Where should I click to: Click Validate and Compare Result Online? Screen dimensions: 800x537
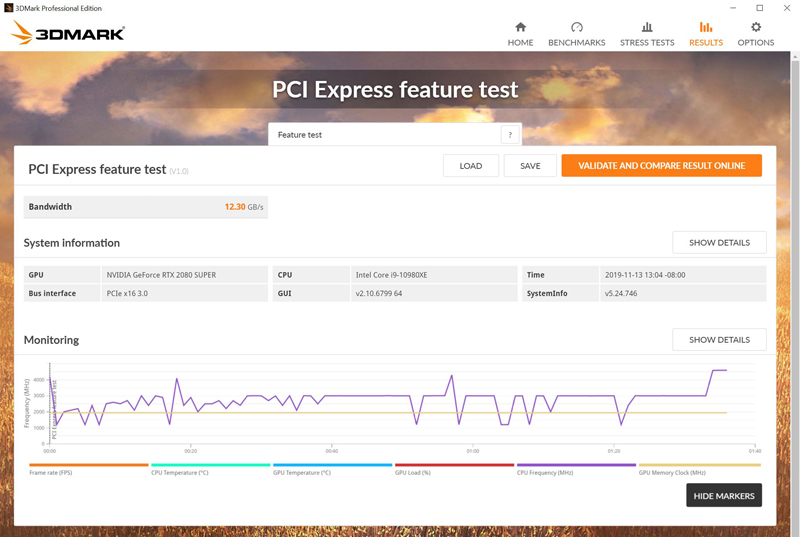pyautogui.click(x=662, y=166)
